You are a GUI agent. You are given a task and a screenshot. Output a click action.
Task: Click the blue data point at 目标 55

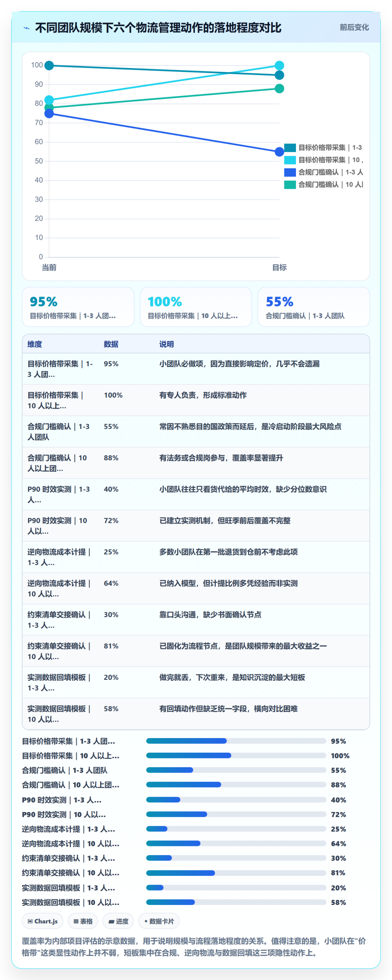coord(279,152)
